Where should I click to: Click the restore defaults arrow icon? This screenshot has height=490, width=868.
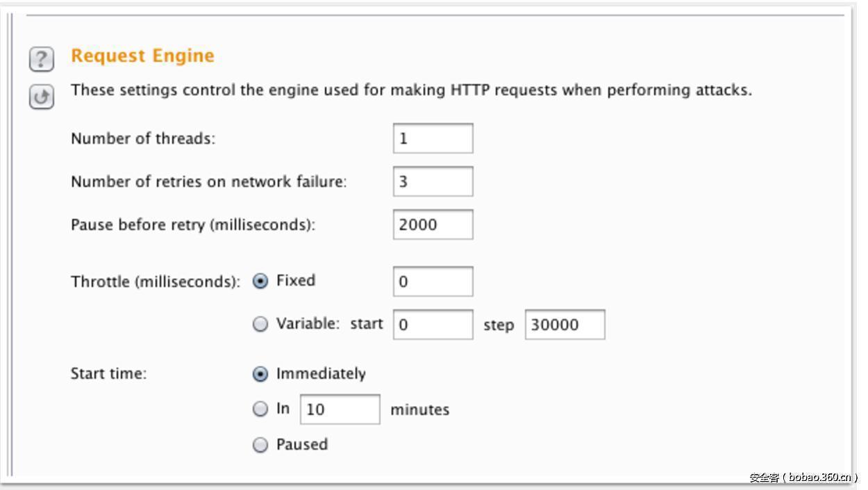42,97
